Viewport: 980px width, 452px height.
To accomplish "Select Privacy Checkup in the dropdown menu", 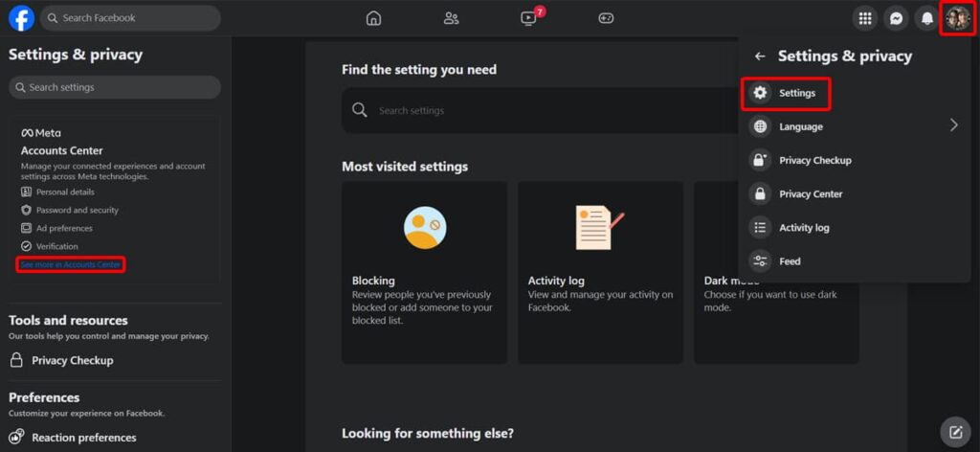I will [813, 160].
